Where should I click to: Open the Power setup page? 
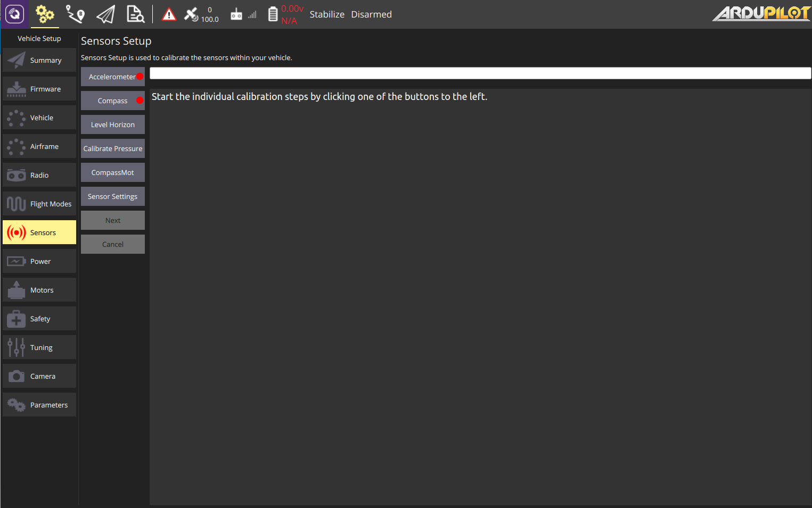[x=39, y=261]
